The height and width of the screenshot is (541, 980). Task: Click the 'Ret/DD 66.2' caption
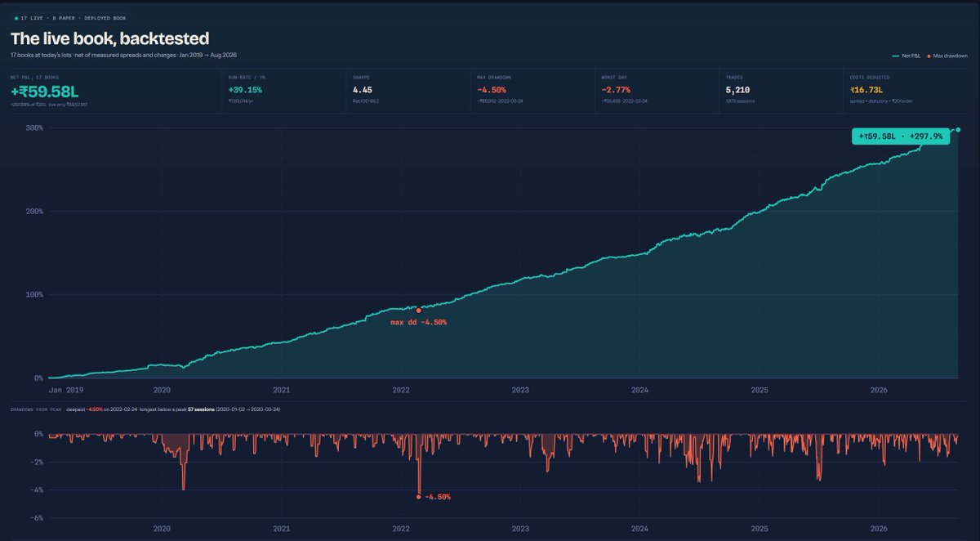click(x=367, y=101)
